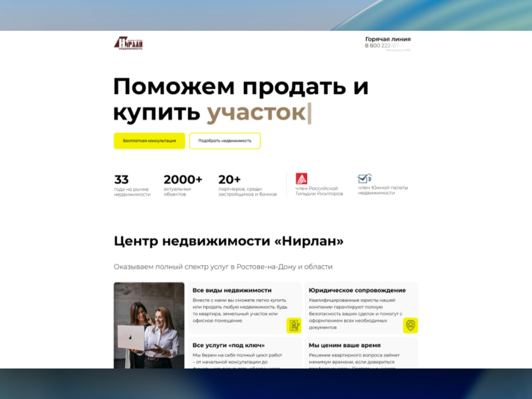Click the Бесплатная консультация yellow button
This screenshot has height=399, width=532.
tap(149, 141)
